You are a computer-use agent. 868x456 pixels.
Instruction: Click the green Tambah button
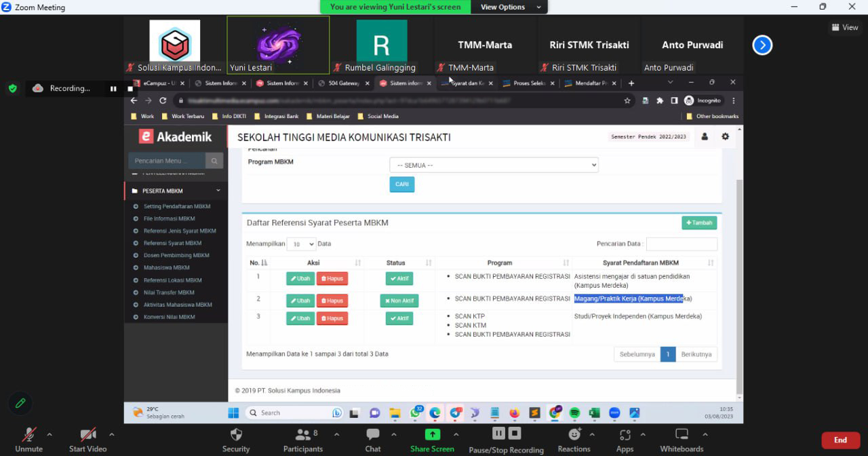point(699,223)
